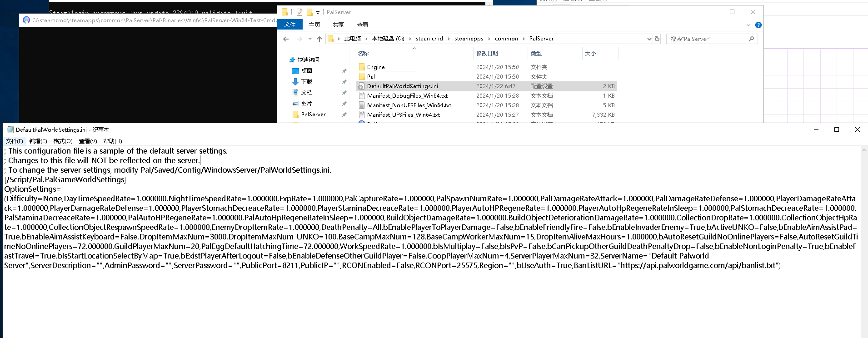868x338 pixels.
Task: Select the Manifest_UFSFiles_Win64.txt file icon
Action: [362, 115]
